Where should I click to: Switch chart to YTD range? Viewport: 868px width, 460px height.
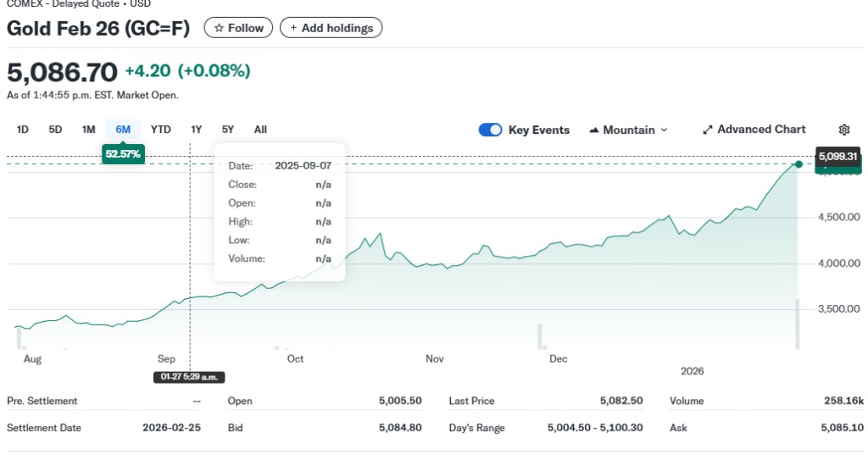(160, 130)
